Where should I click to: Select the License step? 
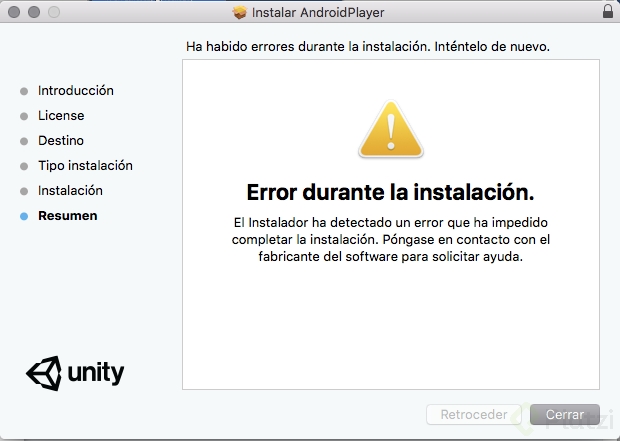coord(61,115)
